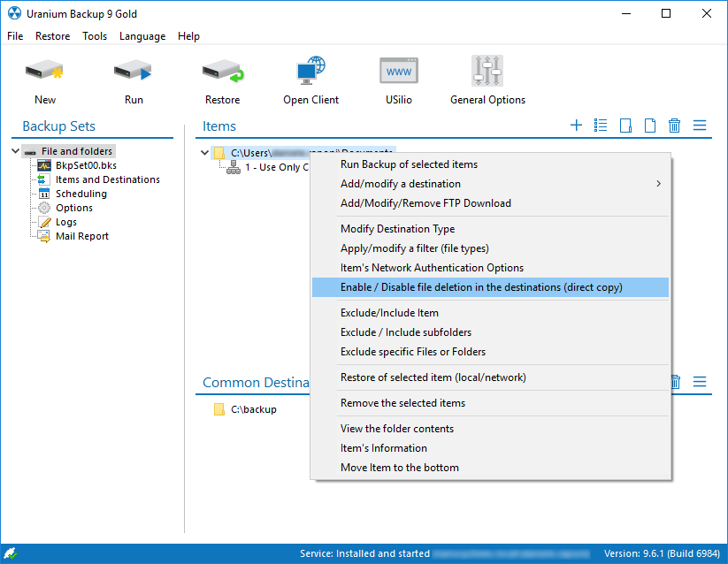Launch USilio from the toolbar

pos(399,72)
